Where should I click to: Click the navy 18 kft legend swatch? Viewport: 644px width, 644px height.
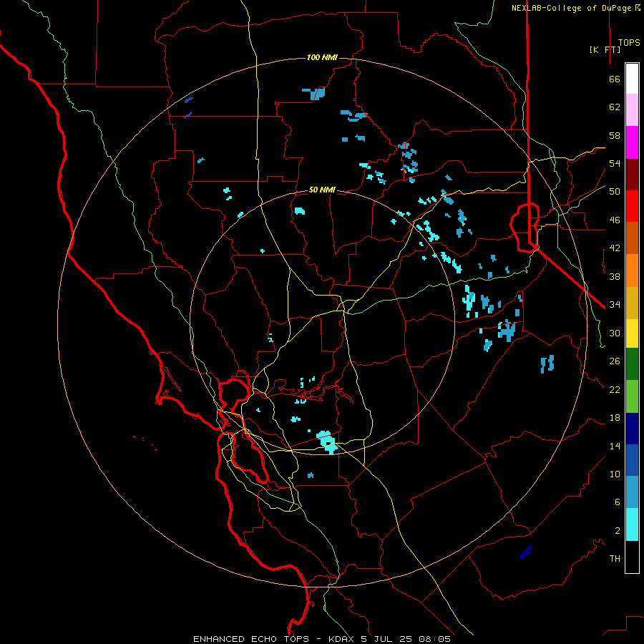(x=632, y=429)
